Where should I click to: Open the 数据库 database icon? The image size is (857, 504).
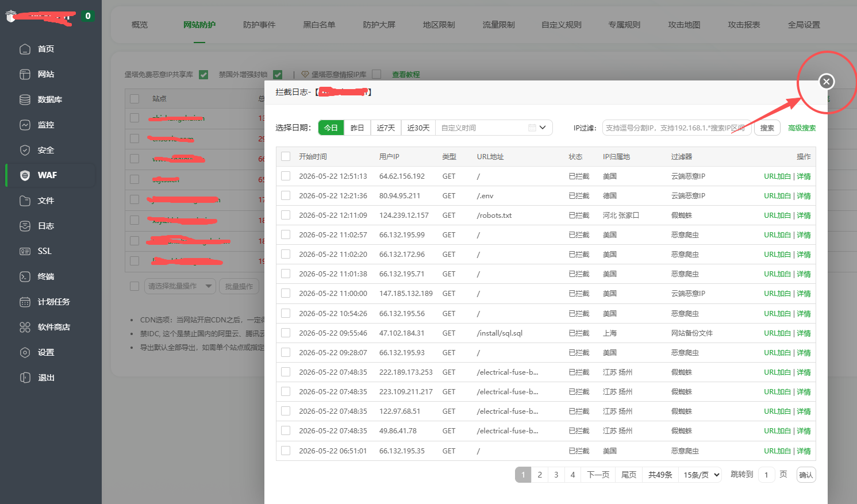25,99
